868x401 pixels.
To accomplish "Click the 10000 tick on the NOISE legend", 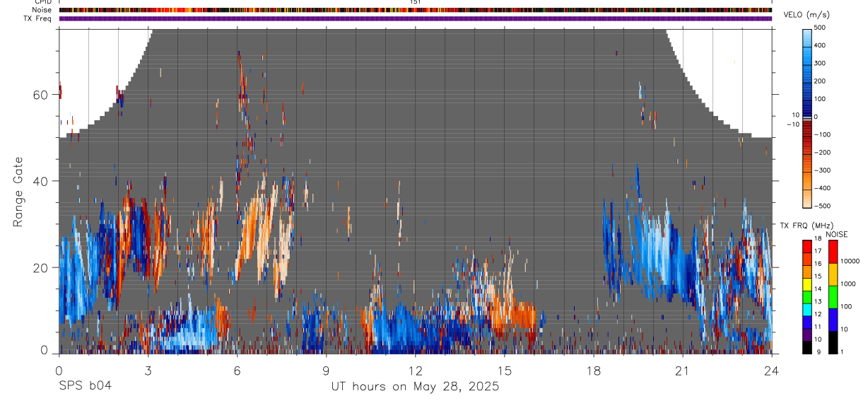I will click(x=850, y=262).
